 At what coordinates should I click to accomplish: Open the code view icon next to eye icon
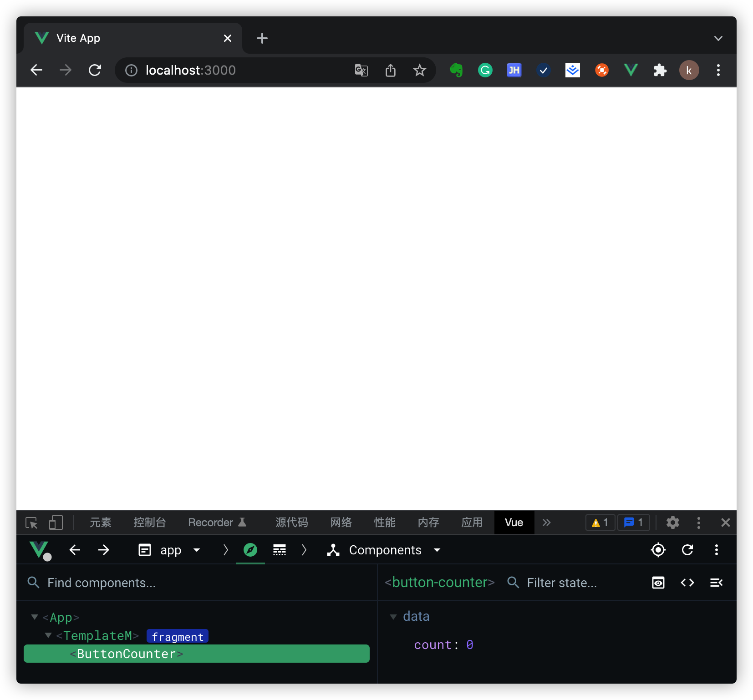687,583
